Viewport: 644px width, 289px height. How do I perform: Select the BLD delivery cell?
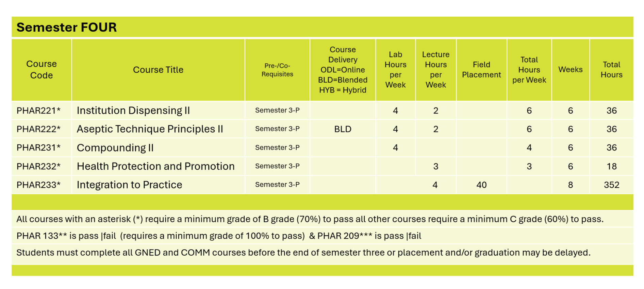pyautogui.click(x=343, y=129)
